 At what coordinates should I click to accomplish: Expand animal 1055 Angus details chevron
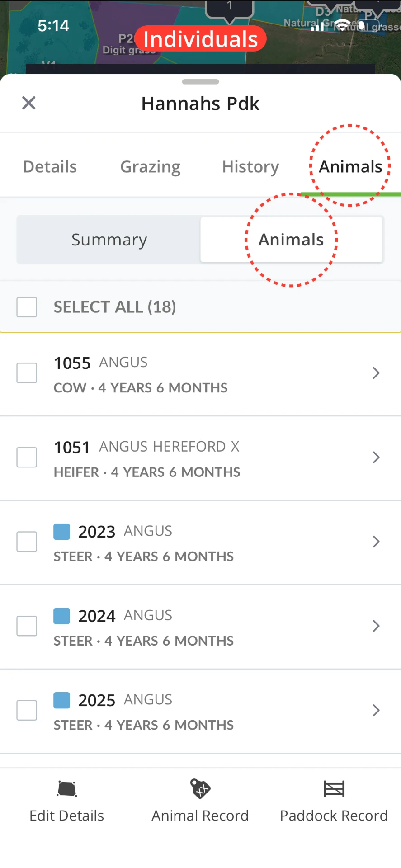(376, 373)
